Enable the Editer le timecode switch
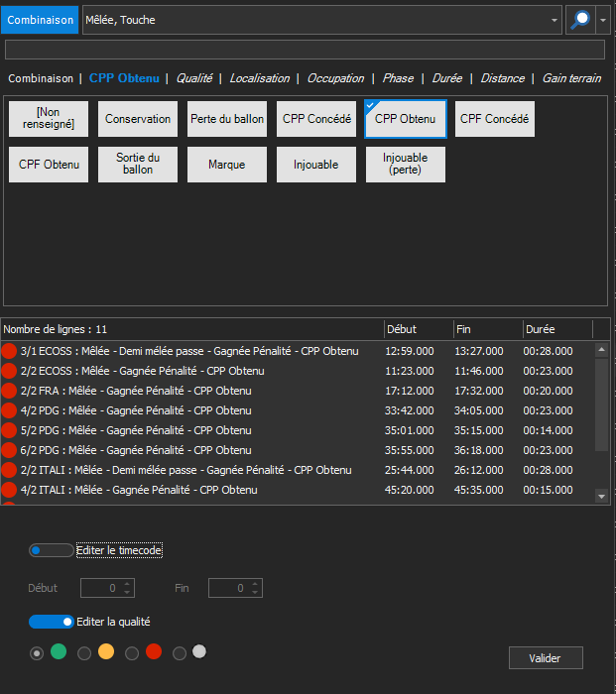This screenshot has height=694, width=616. tap(51, 550)
